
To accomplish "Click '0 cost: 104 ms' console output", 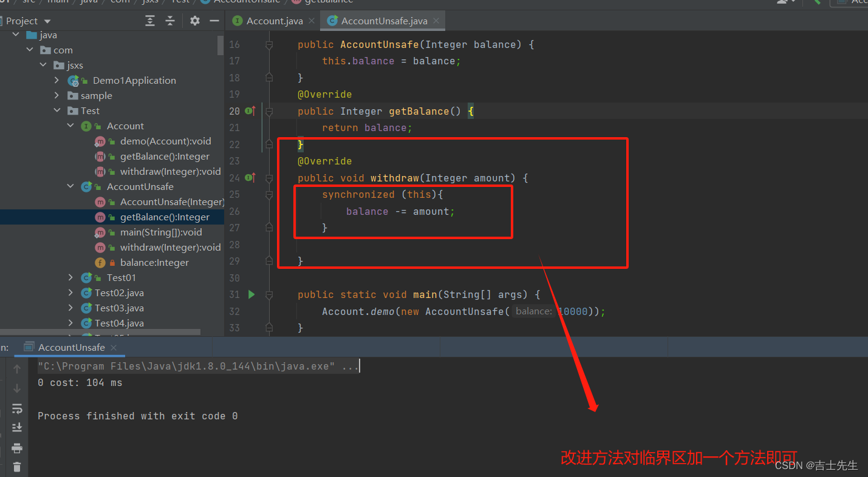I will pyautogui.click(x=80, y=383).
